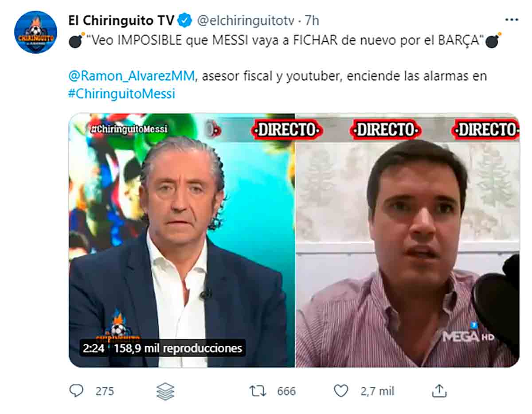Viewport: 532px width, 414px height.
Task: Open the 7h timestamp of the tweet
Action: pyautogui.click(x=312, y=20)
